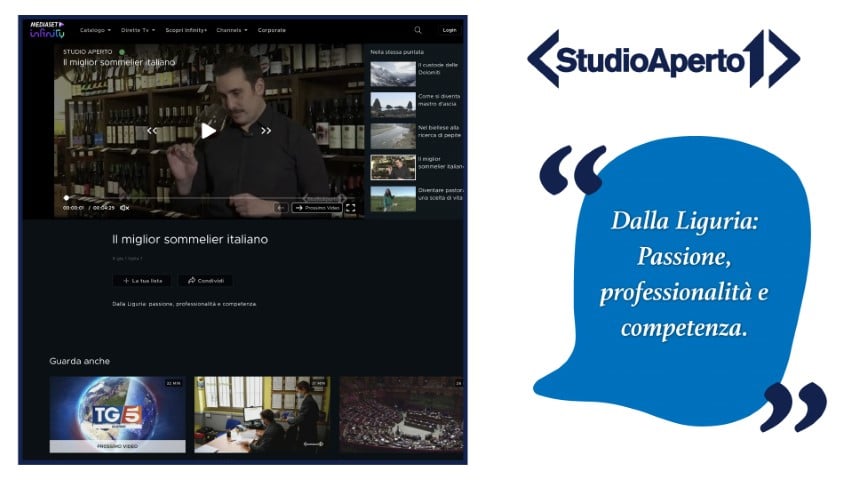853x480 pixels.
Task: Expand the Channels dropdown
Action: pos(232,30)
